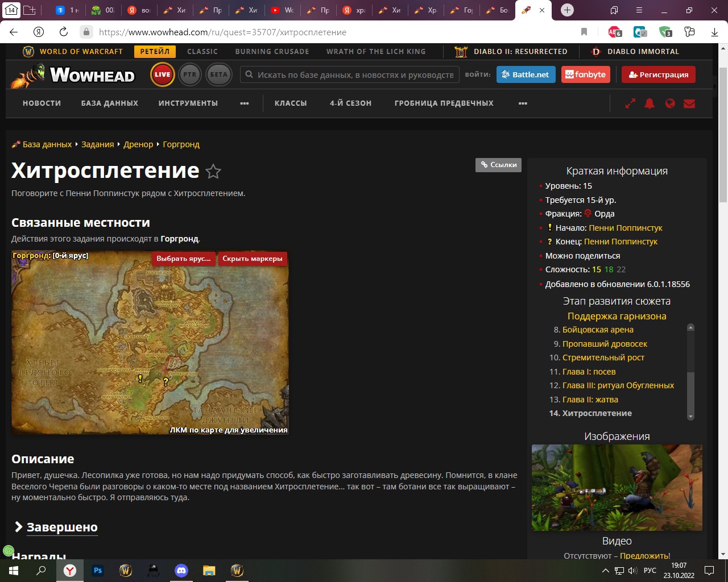Refresh the page in browser
728x582 pixels.
pyautogui.click(x=64, y=32)
